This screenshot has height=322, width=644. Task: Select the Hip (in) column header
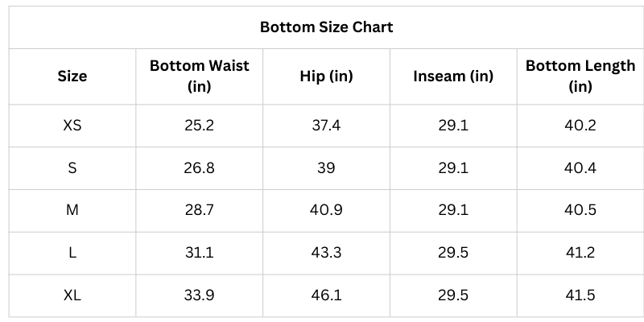click(x=326, y=76)
